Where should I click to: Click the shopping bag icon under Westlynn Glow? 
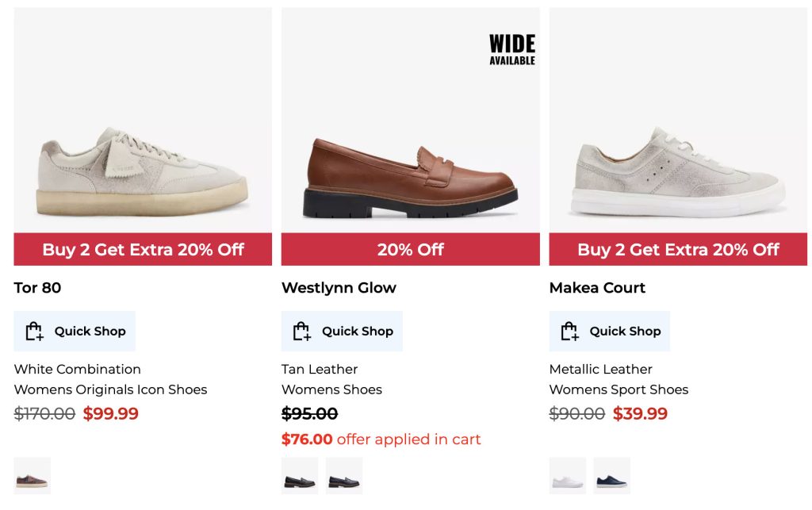click(301, 332)
